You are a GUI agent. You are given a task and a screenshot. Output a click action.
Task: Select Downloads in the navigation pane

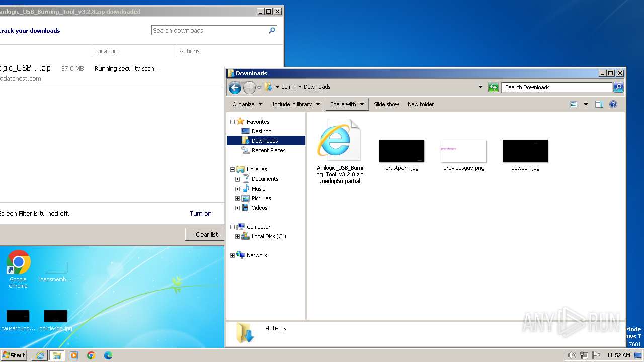point(266,141)
